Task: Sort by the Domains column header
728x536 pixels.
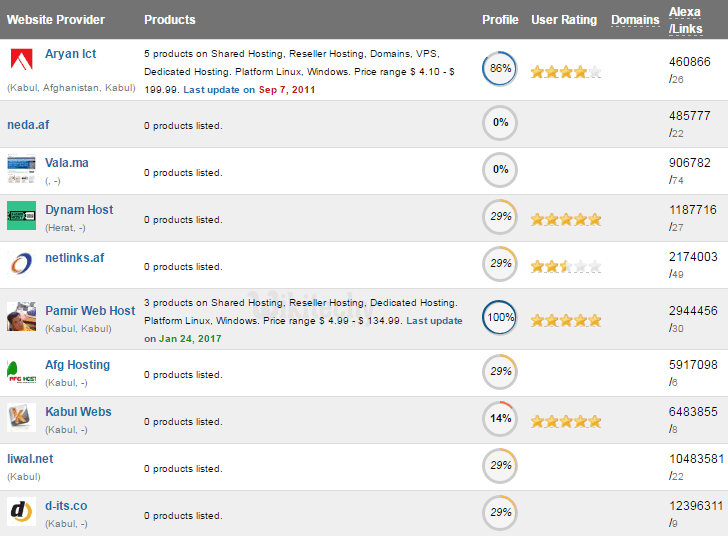Action: coord(635,20)
